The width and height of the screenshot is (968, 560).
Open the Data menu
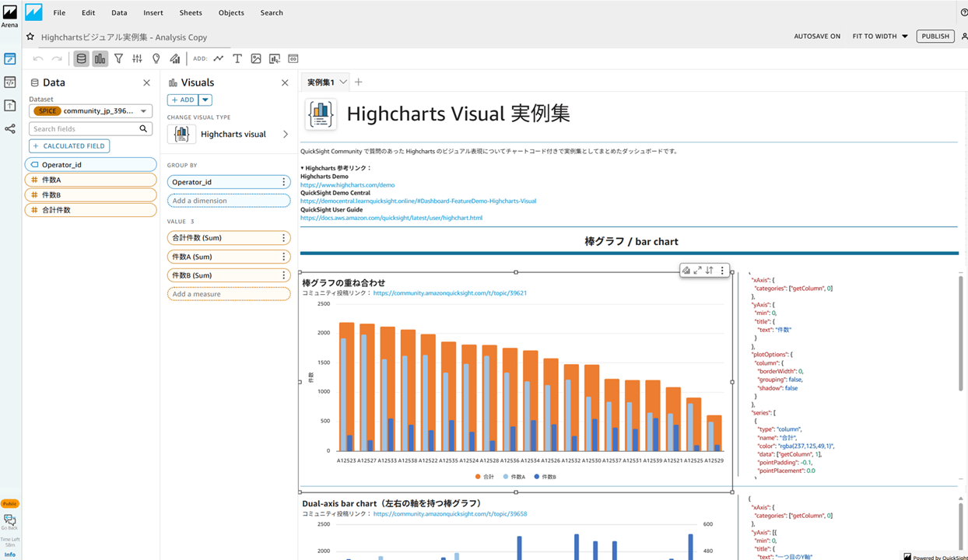(x=119, y=13)
